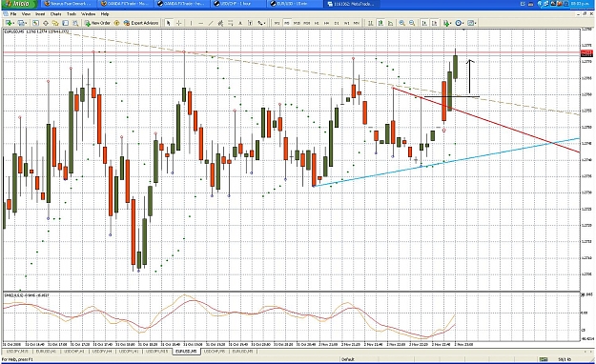The width and height of the screenshot is (596, 364).
Task: Open the Help menu
Action: (x=105, y=14)
